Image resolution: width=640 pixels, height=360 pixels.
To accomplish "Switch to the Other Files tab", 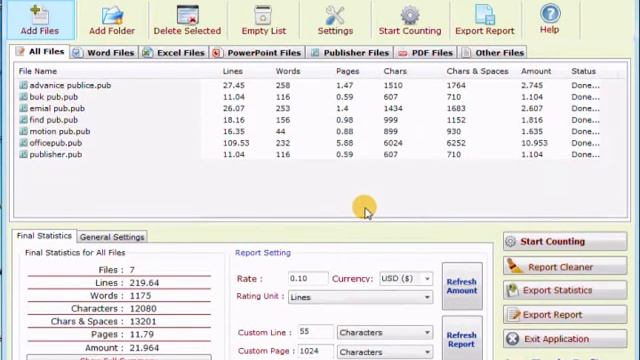I will (x=493, y=53).
